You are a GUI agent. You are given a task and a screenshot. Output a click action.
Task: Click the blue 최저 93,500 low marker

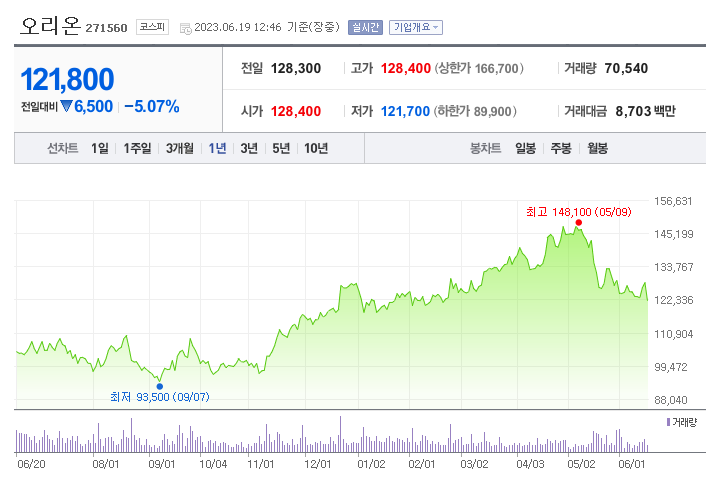160,386
